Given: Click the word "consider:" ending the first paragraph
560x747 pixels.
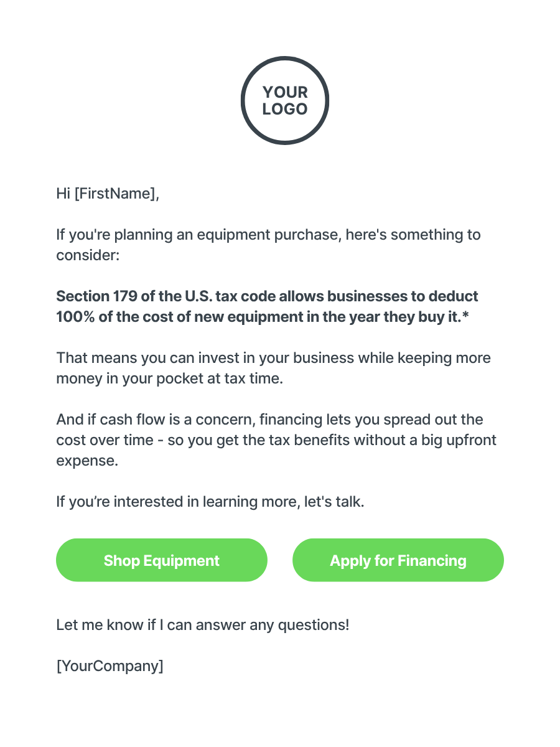Looking at the screenshot, I should coord(88,255).
